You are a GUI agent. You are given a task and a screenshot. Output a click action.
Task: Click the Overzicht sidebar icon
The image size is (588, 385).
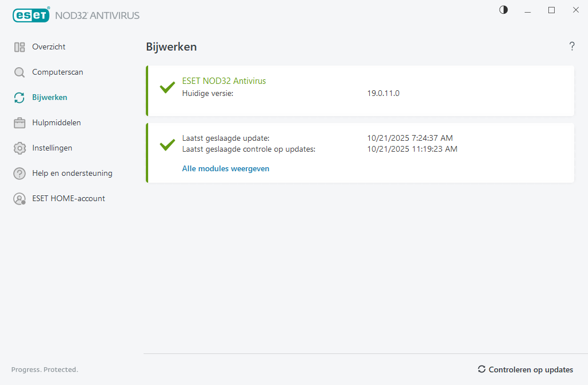point(20,47)
